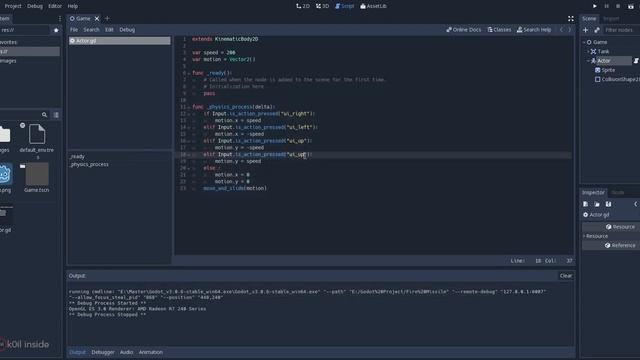This screenshot has width=640, height=360.
Task: Switch to the Inspector tab
Action: pyautogui.click(x=593, y=192)
